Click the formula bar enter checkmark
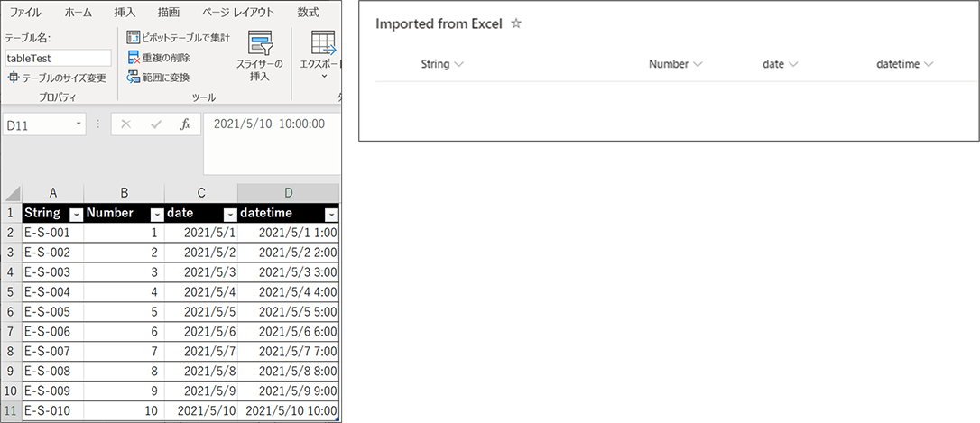This screenshot has width=980, height=423. [155, 124]
